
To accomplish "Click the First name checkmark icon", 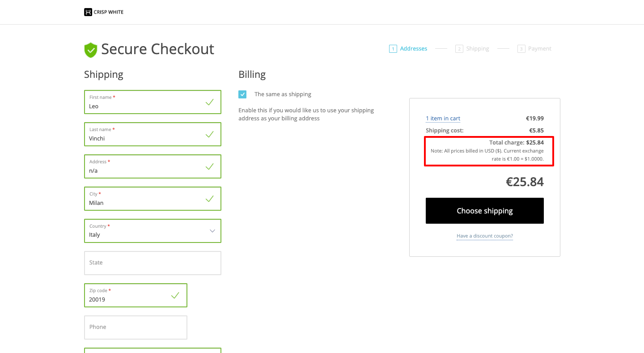I will click(x=209, y=102).
